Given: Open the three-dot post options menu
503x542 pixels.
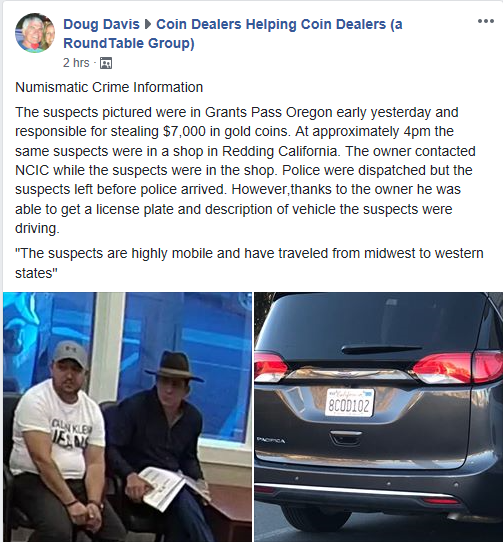Looking at the screenshot, I should click(485, 21).
